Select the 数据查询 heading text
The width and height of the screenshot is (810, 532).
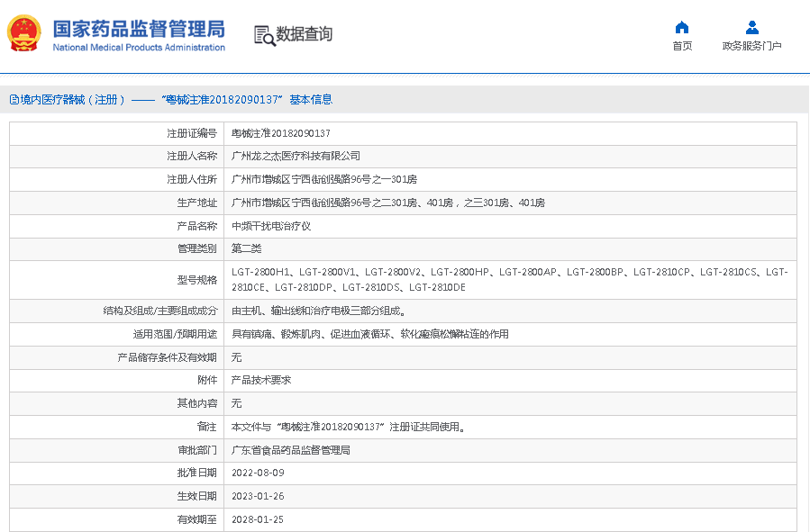[304, 34]
